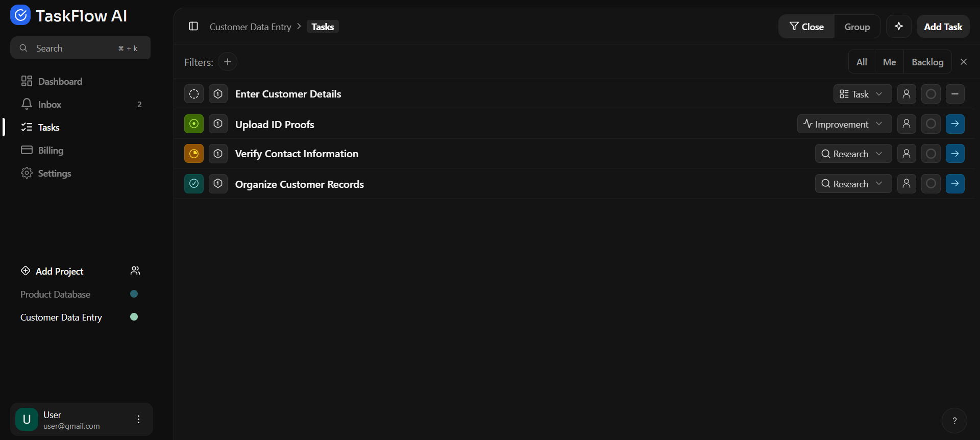Open Task type dropdown for Enter Customer Details

coord(862,94)
